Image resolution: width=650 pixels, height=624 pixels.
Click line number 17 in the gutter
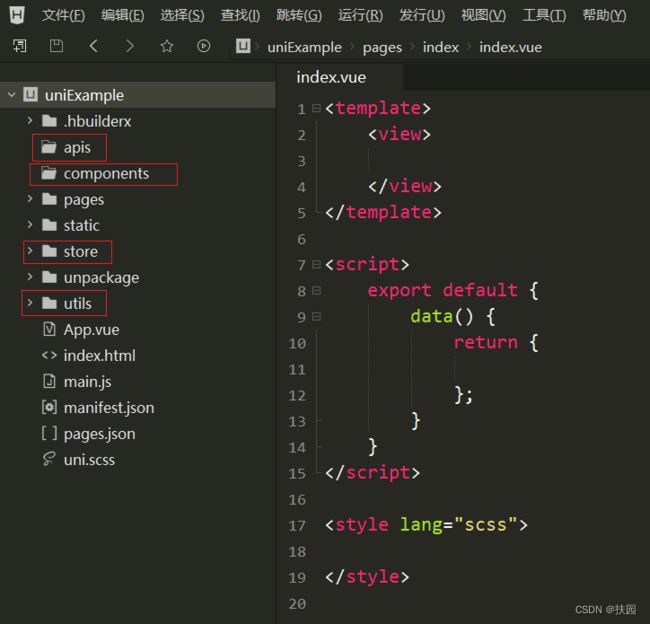[x=297, y=525]
